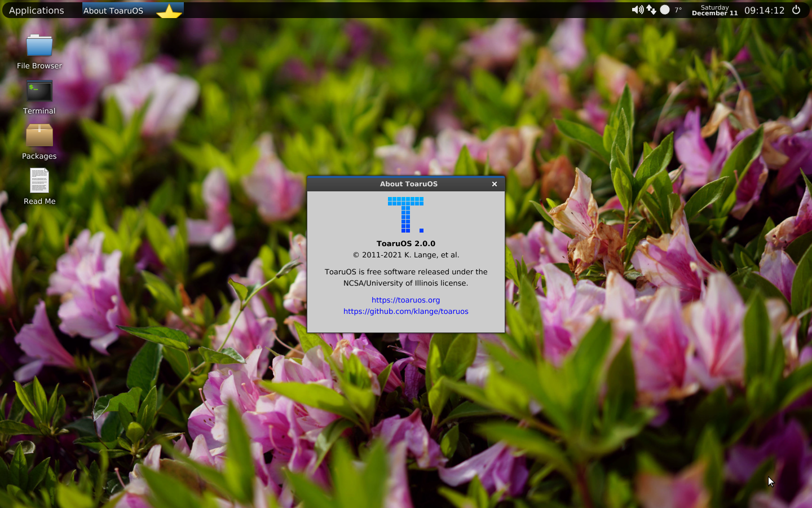Click the NCSA license description text
Image resolution: width=812 pixels, height=508 pixels.
406,277
